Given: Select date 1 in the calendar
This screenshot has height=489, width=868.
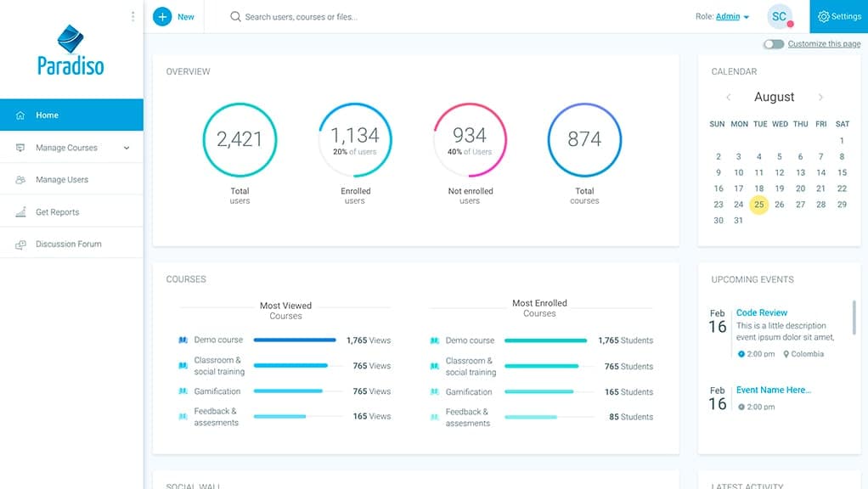Looking at the screenshot, I should coord(842,141).
